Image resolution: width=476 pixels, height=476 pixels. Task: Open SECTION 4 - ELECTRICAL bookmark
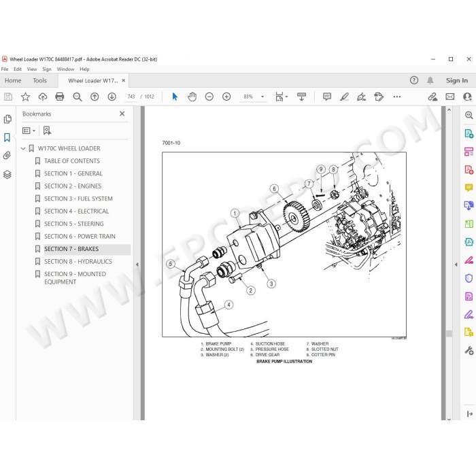(76, 211)
